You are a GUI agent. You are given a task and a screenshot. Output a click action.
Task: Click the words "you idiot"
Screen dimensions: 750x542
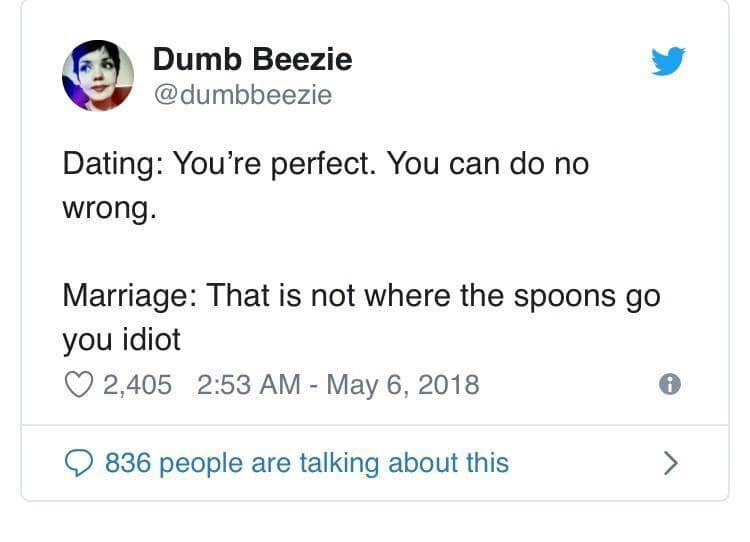pyautogui.click(x=121, y=340)
